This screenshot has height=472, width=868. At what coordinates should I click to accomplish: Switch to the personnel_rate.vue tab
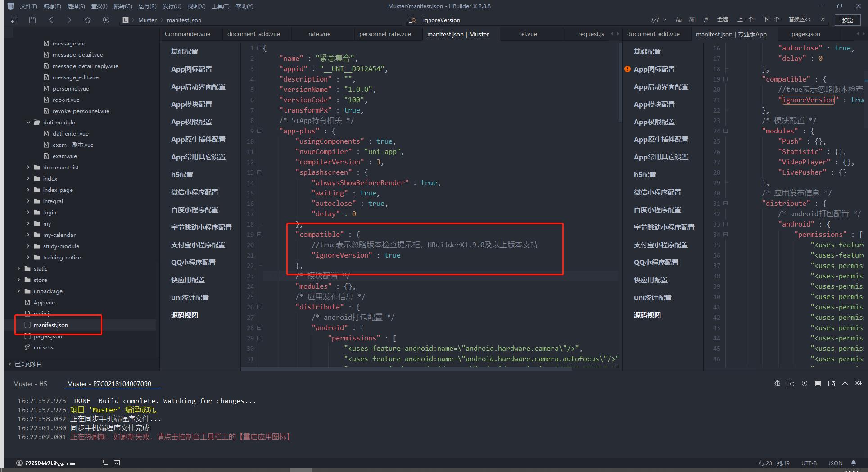pos(385,34)
